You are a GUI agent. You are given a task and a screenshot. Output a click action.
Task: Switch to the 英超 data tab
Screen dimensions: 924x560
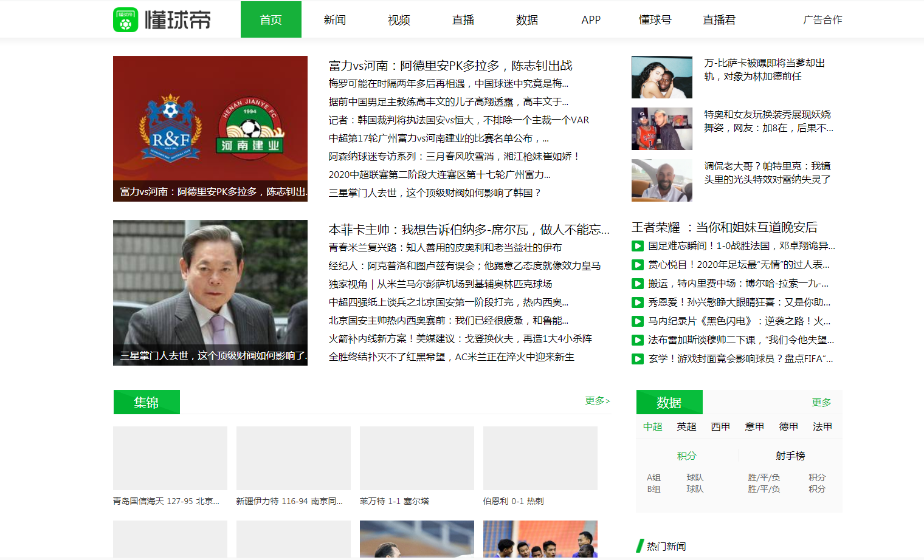point(686,426)
